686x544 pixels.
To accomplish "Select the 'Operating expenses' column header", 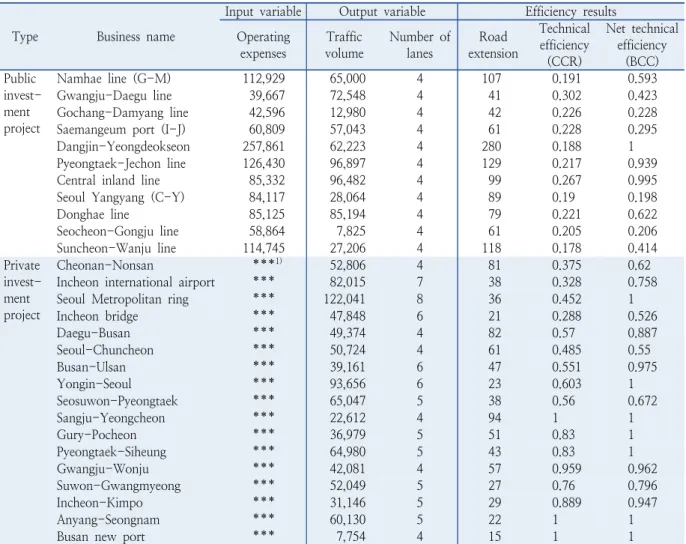I will click(263, 45).
